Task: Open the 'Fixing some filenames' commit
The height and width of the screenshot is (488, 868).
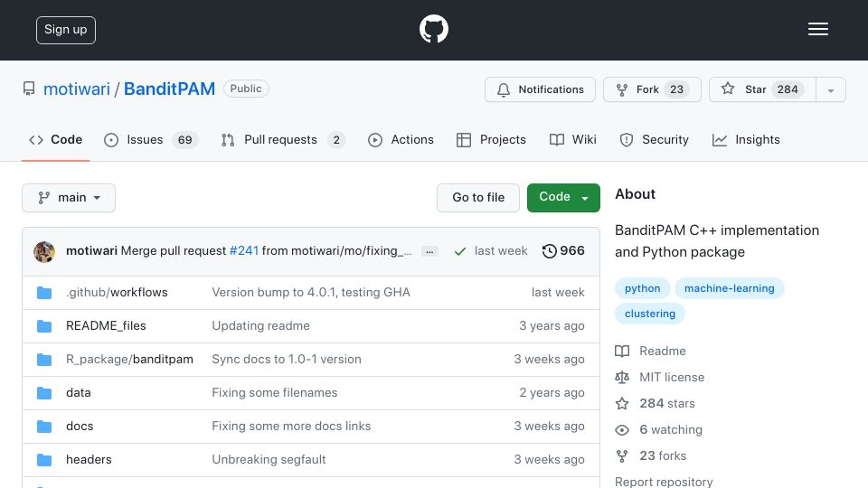Action: [x=275, y=393]
